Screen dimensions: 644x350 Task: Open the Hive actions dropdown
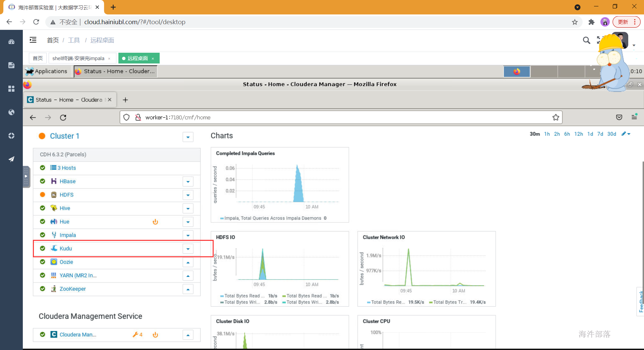(x=188, y=209)
